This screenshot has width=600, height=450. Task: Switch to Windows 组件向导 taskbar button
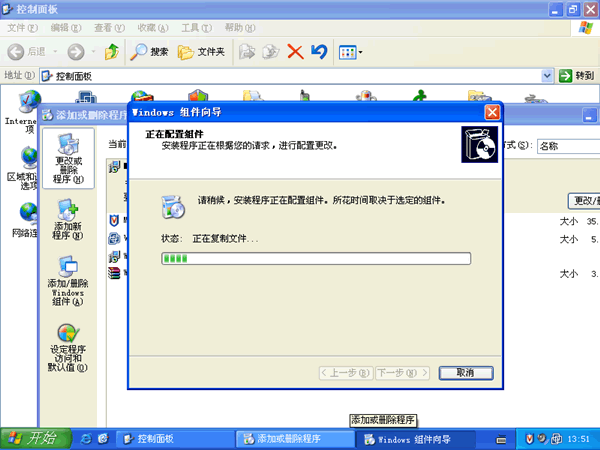pos(415,439)
